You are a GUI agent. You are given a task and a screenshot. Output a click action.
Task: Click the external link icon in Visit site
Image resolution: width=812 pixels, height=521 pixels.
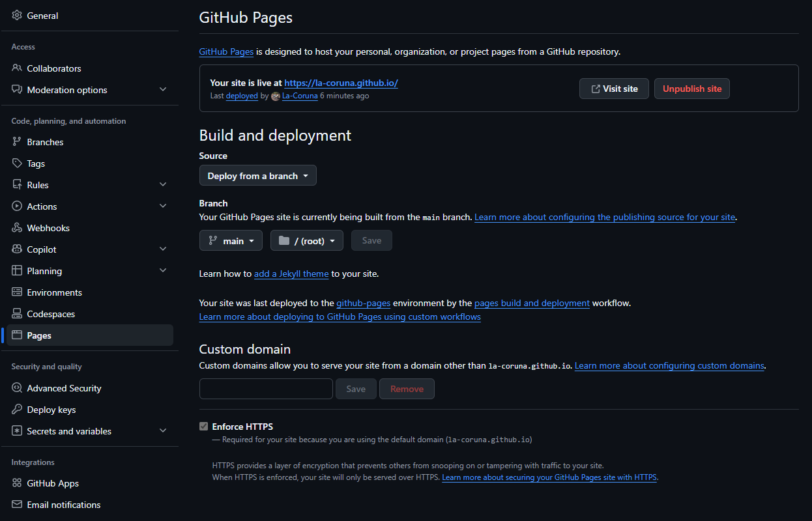(x=596, y=89)
